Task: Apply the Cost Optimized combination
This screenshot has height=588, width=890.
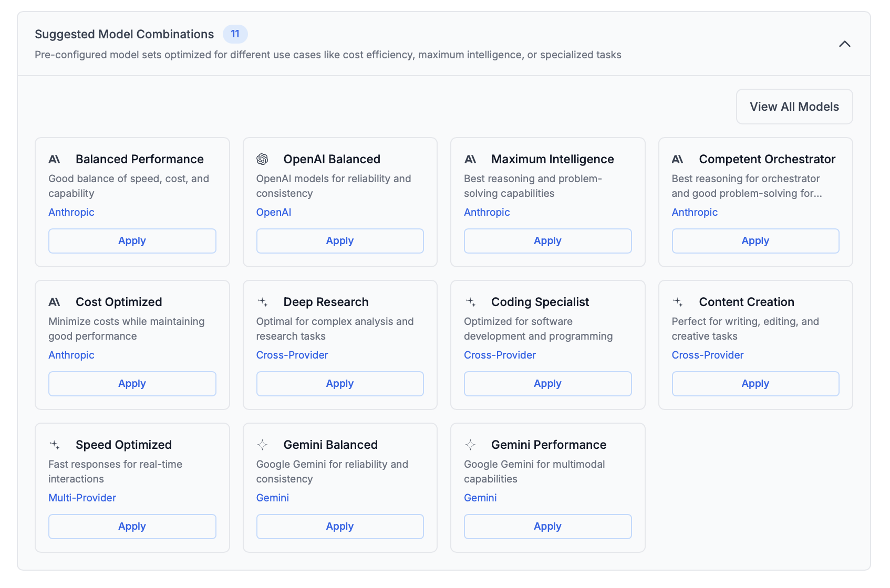Action: pos(132,384)
